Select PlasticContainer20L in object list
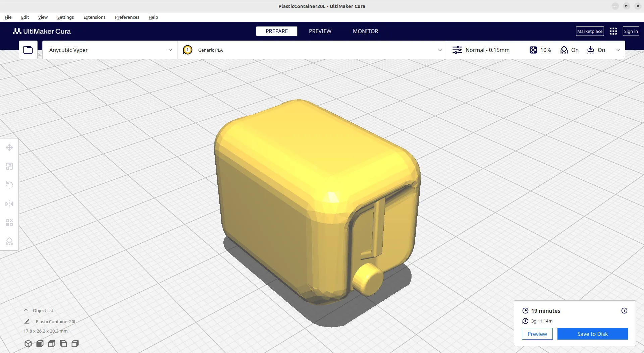 (56, 321)
